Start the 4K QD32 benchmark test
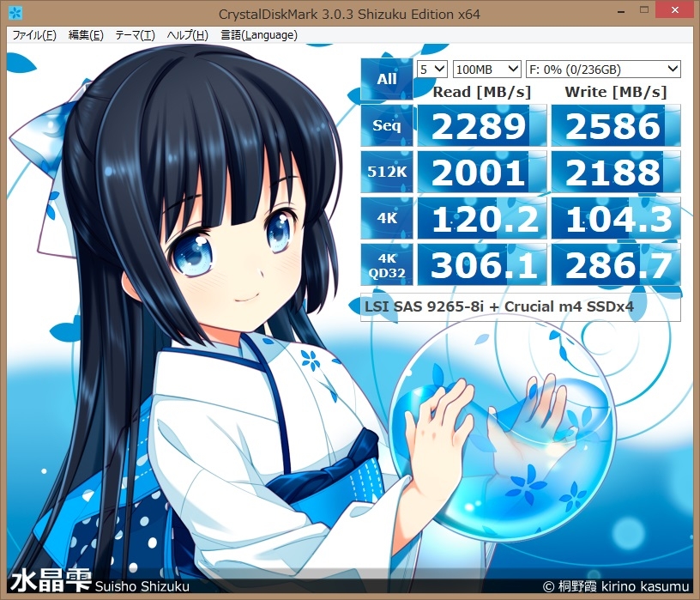The width and height of the screenshot is (700, 600). [x=387, y=264]
